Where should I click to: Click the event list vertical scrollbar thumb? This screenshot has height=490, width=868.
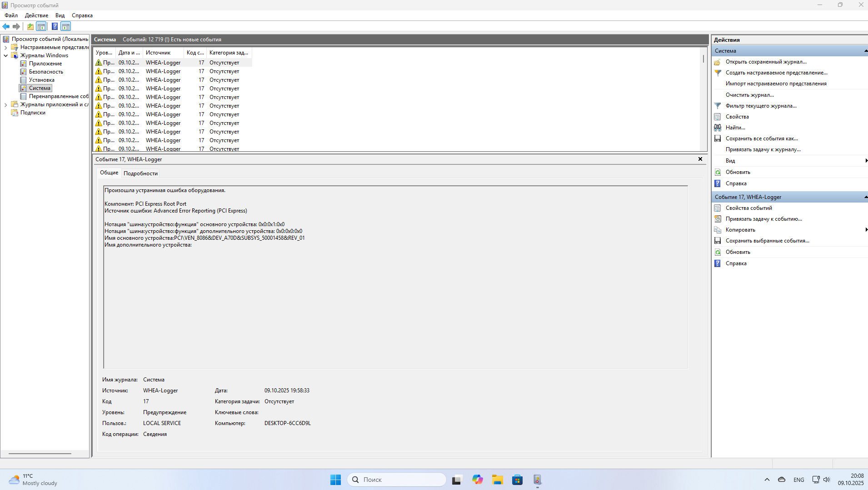click(x=703, y=59)
